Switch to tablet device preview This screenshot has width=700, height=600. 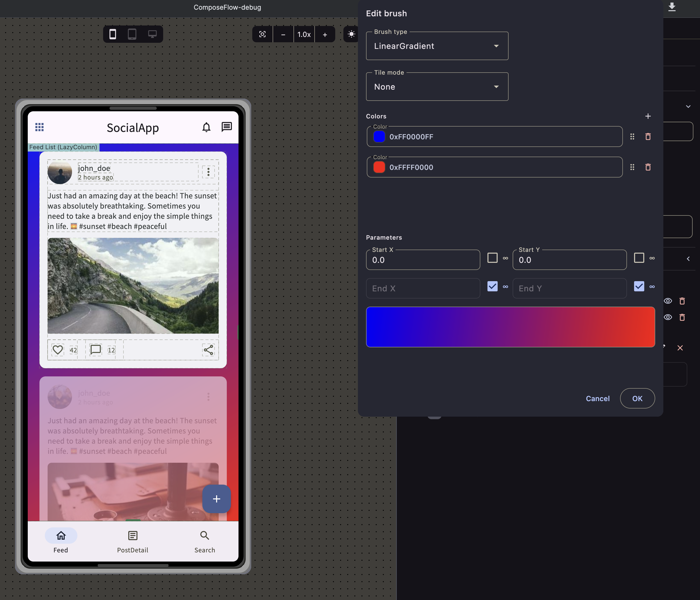pyautogui.click(x=132, y=34)
